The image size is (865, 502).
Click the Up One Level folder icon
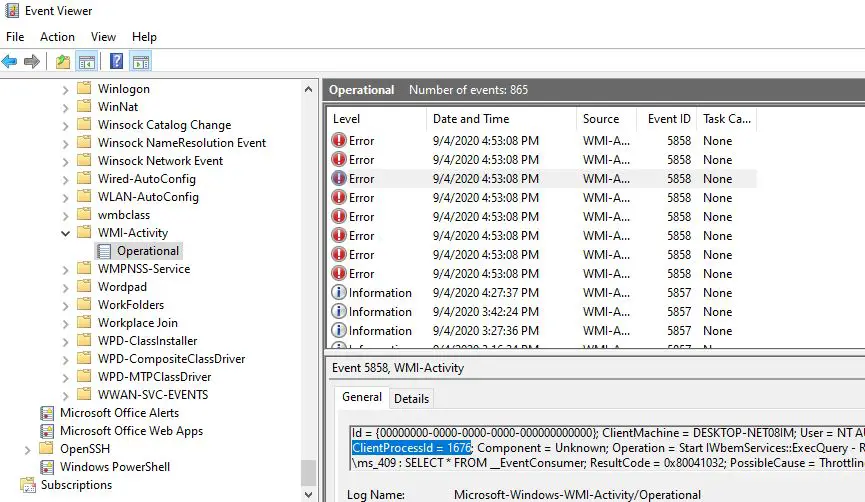click(x=63, y=62)
